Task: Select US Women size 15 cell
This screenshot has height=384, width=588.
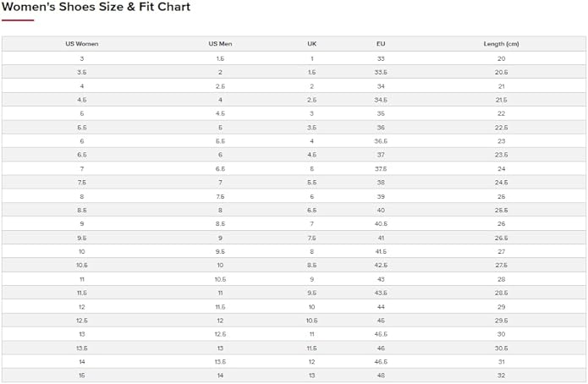Action: 82,376
